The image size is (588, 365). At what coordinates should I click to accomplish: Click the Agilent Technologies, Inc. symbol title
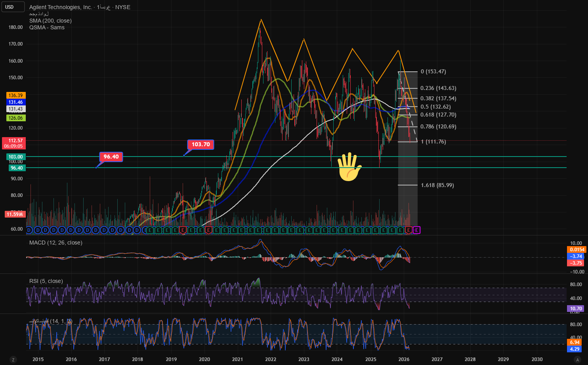point(61,7)
